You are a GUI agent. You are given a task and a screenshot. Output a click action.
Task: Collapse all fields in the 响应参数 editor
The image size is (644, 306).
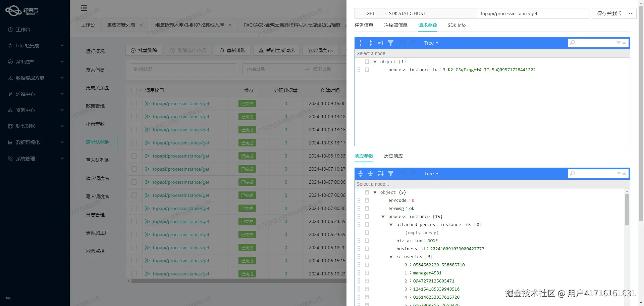[371, 174]
